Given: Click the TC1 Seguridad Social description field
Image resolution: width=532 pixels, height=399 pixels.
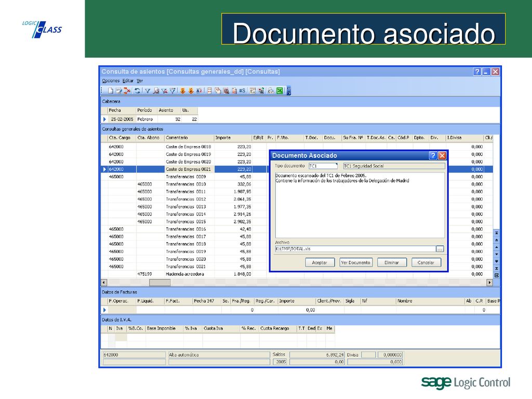Looking at the screenshot, I should [394, 166].
